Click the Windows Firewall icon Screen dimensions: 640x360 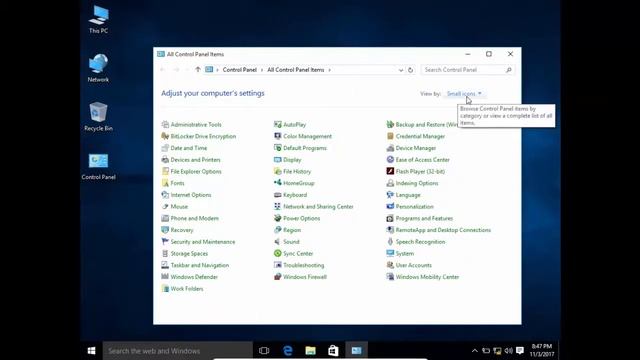tap(278, 277)
